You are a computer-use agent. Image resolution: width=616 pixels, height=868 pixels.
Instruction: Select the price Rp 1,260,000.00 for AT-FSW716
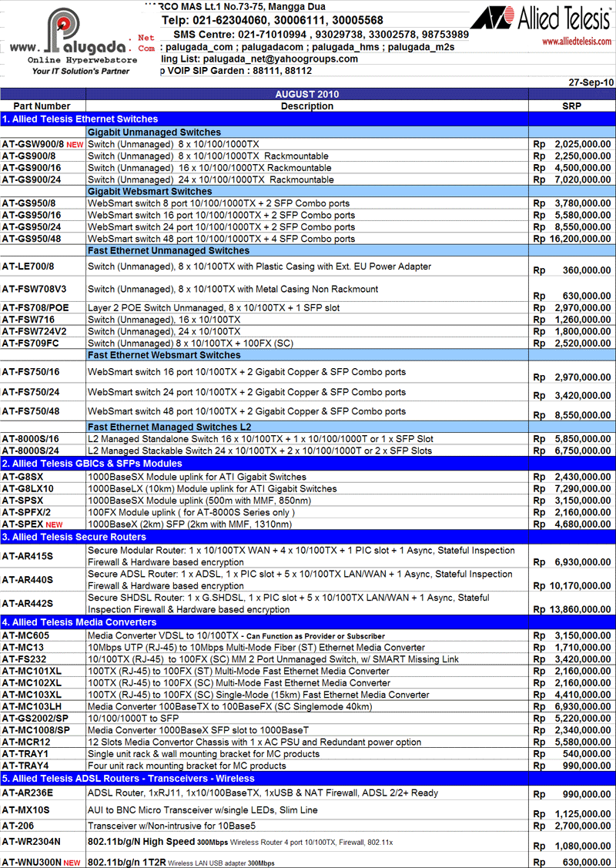(x=572, y=320)
